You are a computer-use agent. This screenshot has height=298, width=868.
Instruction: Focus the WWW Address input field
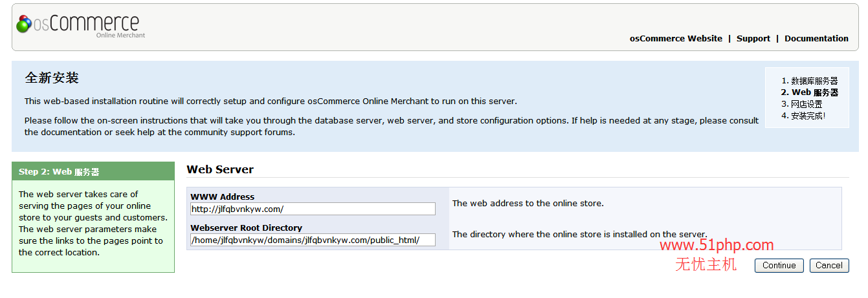(x=313, y=209)
